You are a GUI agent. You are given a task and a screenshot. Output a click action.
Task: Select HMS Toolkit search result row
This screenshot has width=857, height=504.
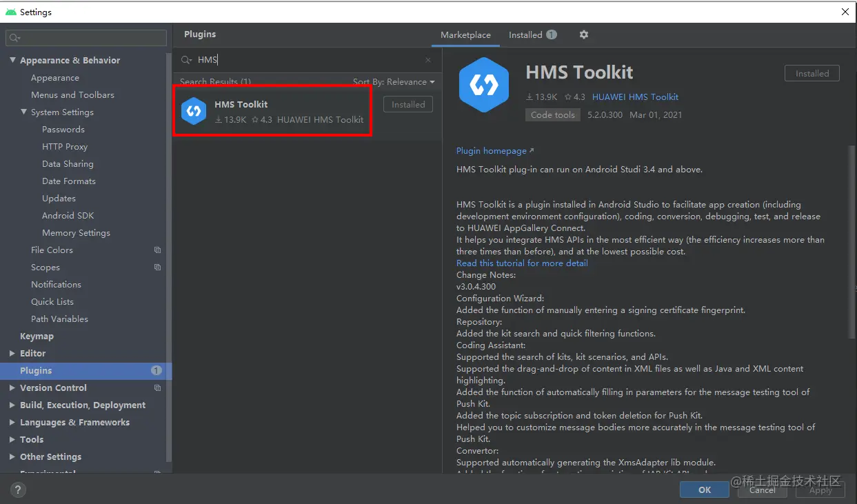point(307,112)
